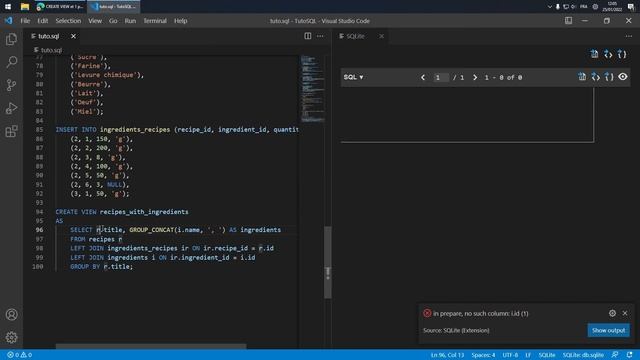Open the View menu
The image size is (640, 360).
click(x=95, y=21)
